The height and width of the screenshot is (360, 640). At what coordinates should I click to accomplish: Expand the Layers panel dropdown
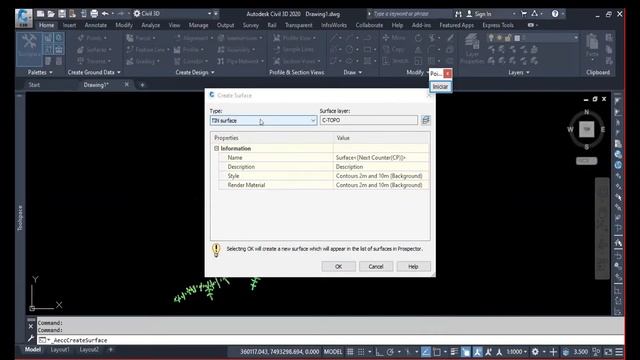(519, 72)
